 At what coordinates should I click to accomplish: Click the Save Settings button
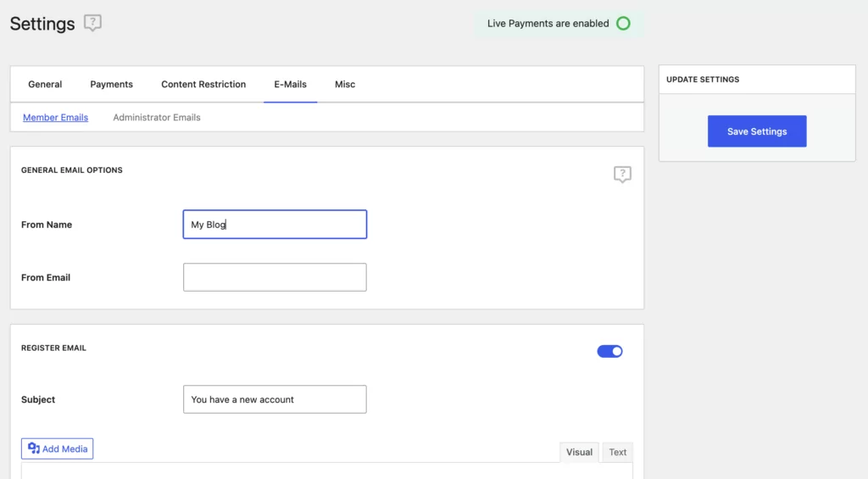757,131
